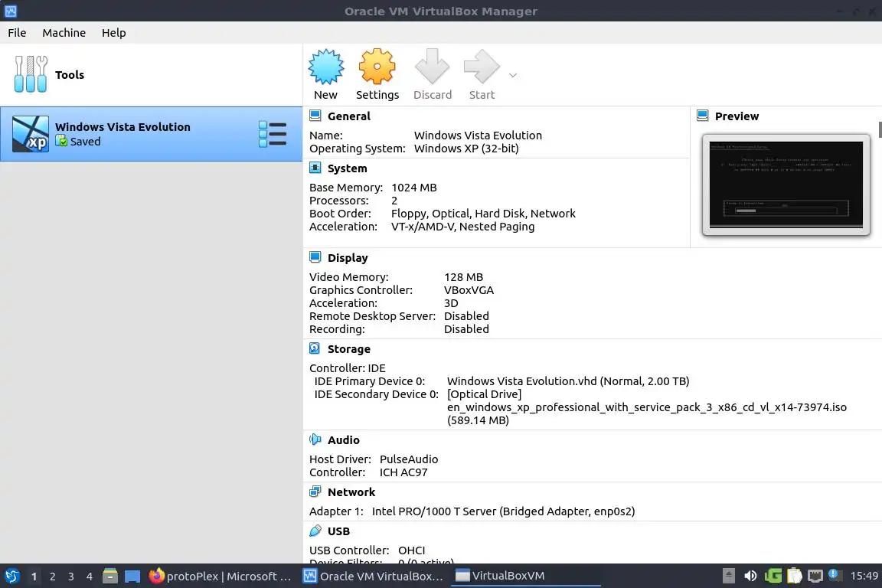Click the '128 MB' video memory value
Viewport: 882px width, 588px height.
[463, 277]
